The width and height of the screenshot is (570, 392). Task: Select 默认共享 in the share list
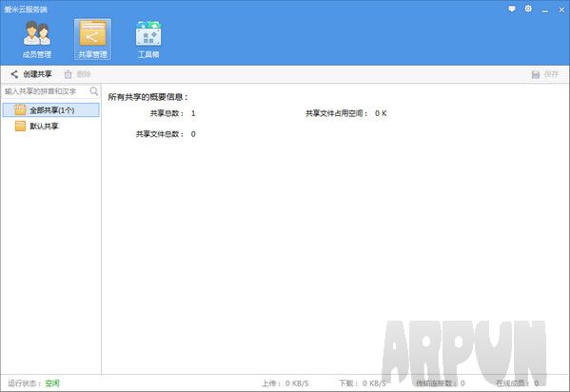click(x=50, y=126)
